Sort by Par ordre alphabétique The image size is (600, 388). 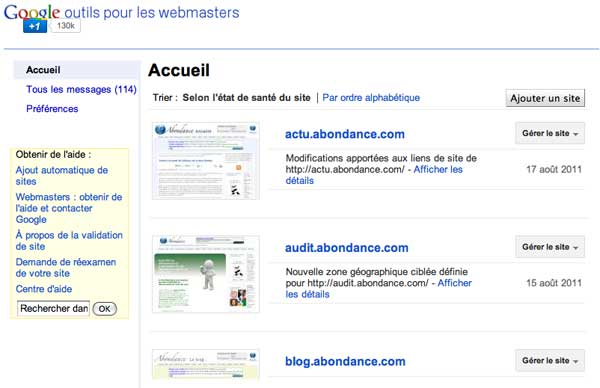coord(371,98)
